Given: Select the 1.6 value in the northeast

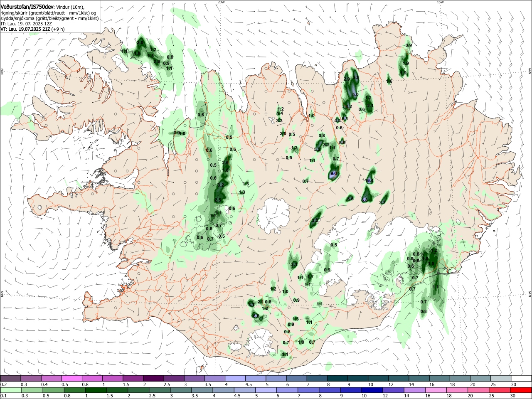Looking at the screenshot, I should tap(389, 81).
